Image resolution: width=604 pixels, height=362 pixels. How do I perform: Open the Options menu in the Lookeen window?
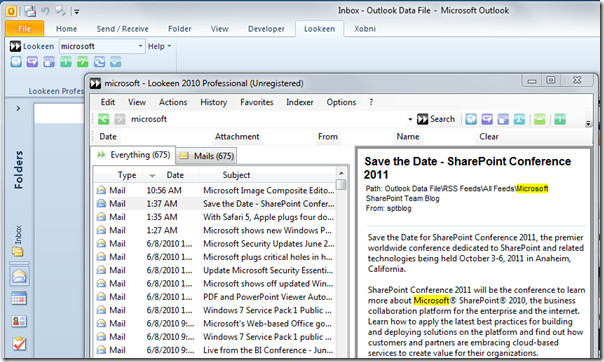click(x=341, y=102)
